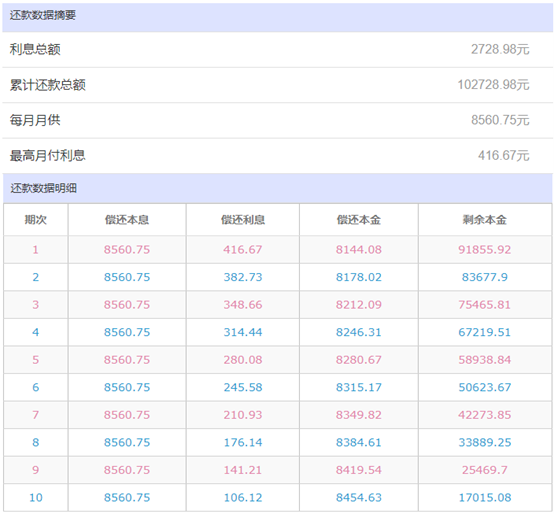Select principal cell 8384.61
The width and height of the screenshot is (554, 514).
[359, 443]
